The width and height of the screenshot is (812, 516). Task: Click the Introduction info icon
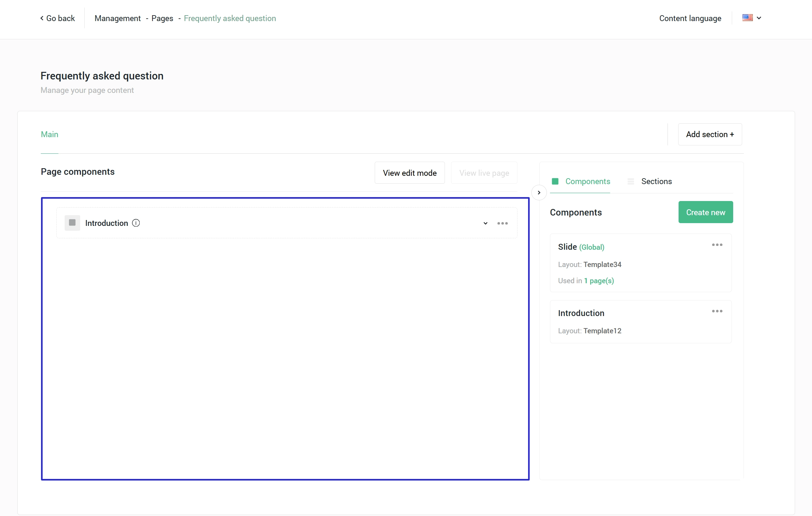click(136, 223)
